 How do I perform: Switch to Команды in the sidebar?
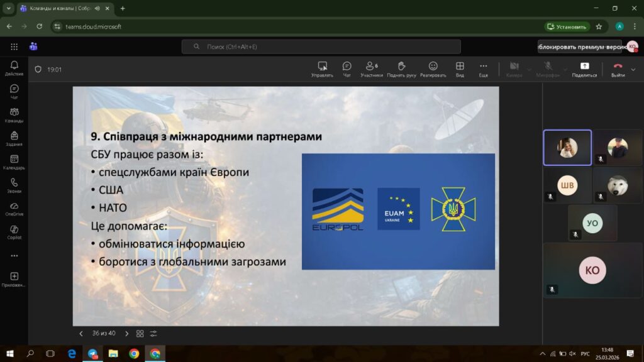[14, 115]
